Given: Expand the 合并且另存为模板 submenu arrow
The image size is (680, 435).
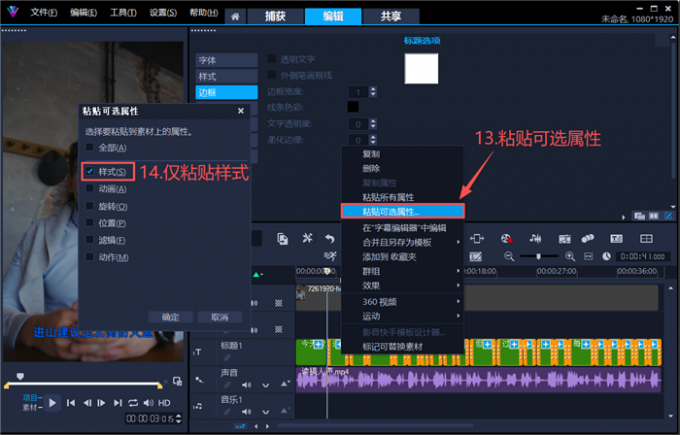Looking at the screenshot, I should point(458,242).
